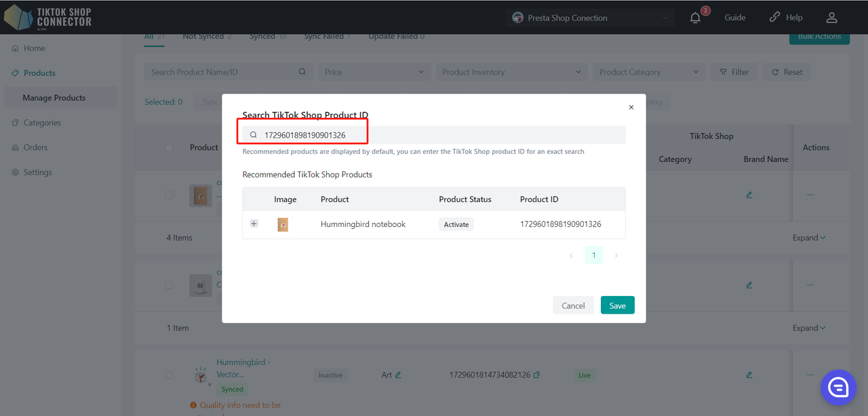Image resolution: width=868 pixels, height=416 pixels.
Task: Close the search product ID dialog
Action: [x=631, y=107]
